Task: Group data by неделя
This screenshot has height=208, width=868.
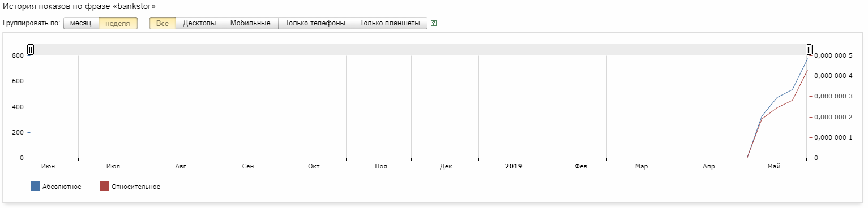Action: pos(118,23)
